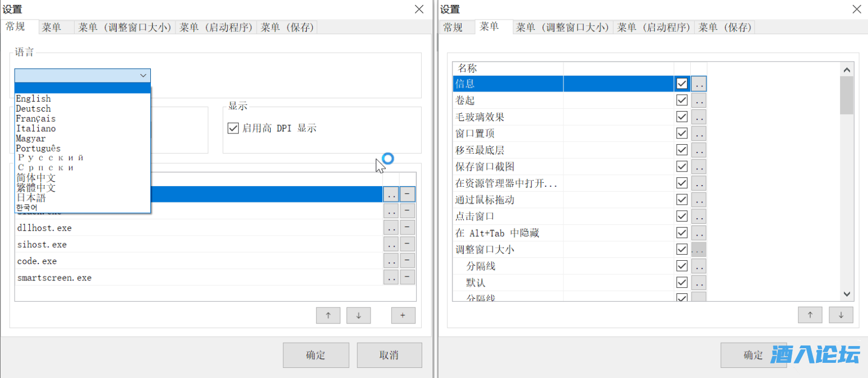Move the menu item up in right panel
This screenshot has width=868, height=378.
810,315
